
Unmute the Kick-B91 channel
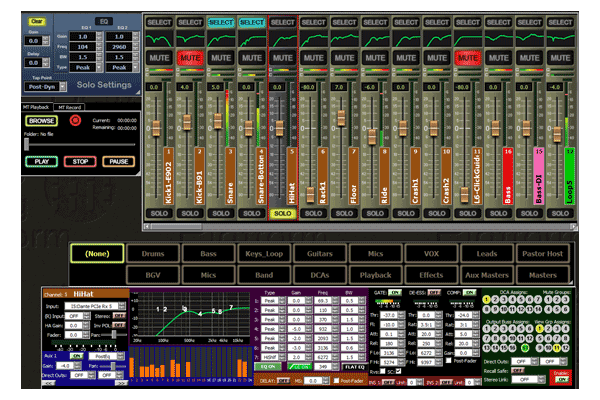190,58
